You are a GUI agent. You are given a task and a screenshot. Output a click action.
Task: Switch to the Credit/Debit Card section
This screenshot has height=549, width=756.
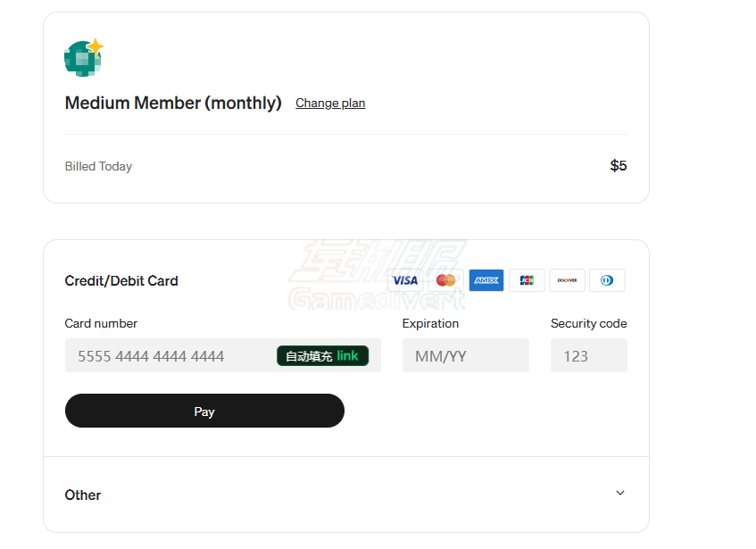click(x=121, y=280)
